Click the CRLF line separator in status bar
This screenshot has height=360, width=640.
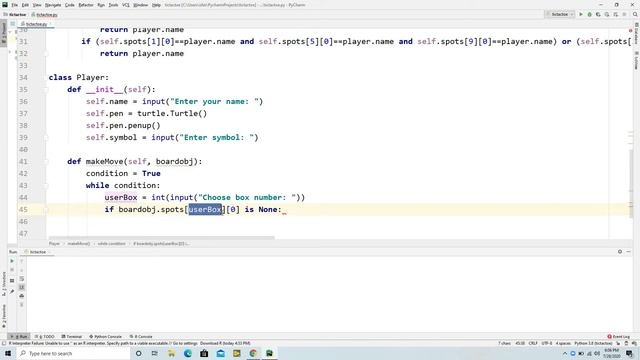point(533,344)
